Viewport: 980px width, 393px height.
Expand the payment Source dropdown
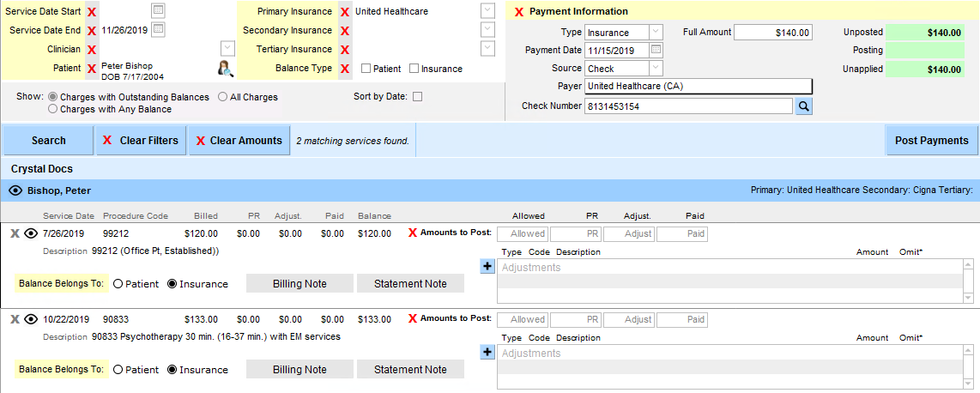655,69
